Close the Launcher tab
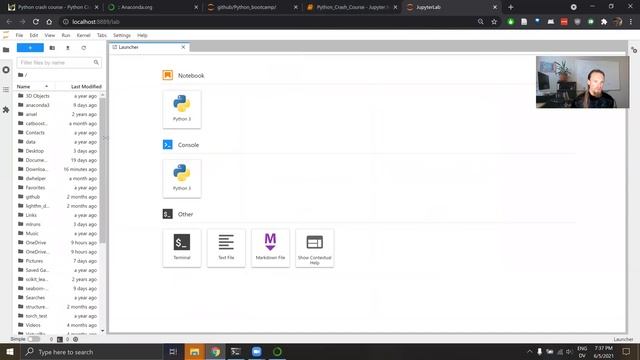Screen dimensions: 640x360 pos(183,47)
